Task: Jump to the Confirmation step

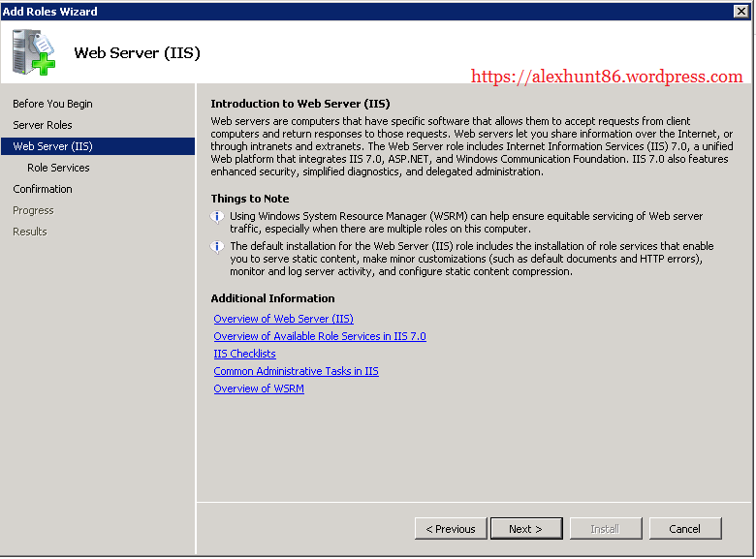Action: [43, 189]
